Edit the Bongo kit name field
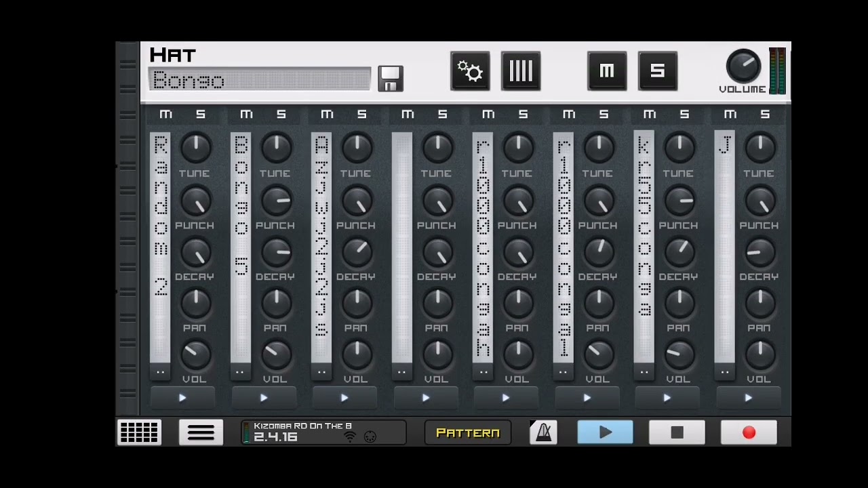This screenshot has height=488, width=868. [x=260, y=80]
